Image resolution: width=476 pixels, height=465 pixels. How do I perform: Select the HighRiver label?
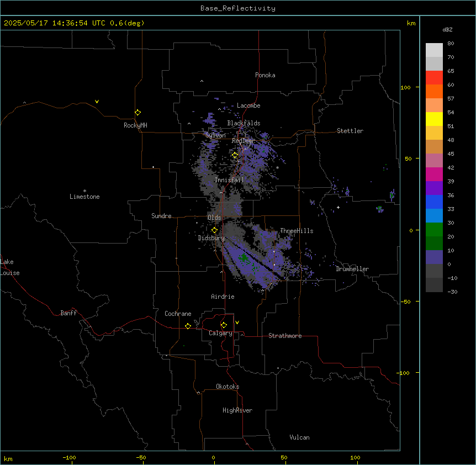tap(237, 410)
